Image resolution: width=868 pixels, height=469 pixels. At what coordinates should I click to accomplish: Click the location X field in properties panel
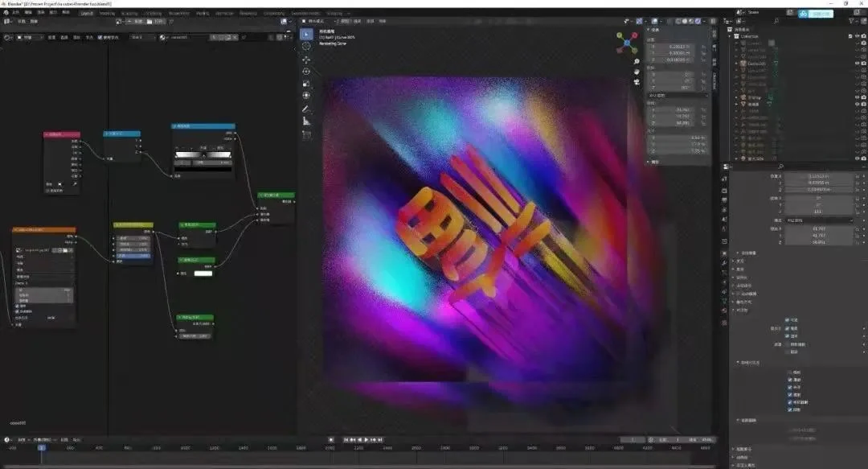coord(819,175)
